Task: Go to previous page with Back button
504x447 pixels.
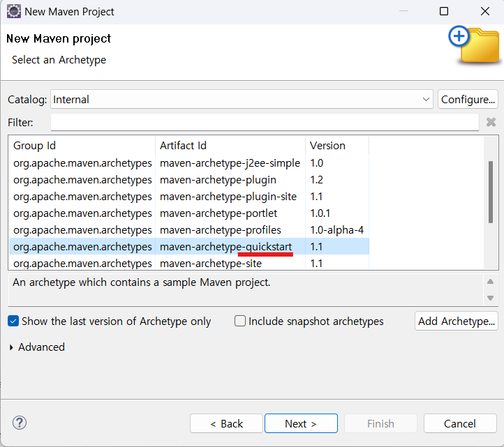Action: click(226, 423)
